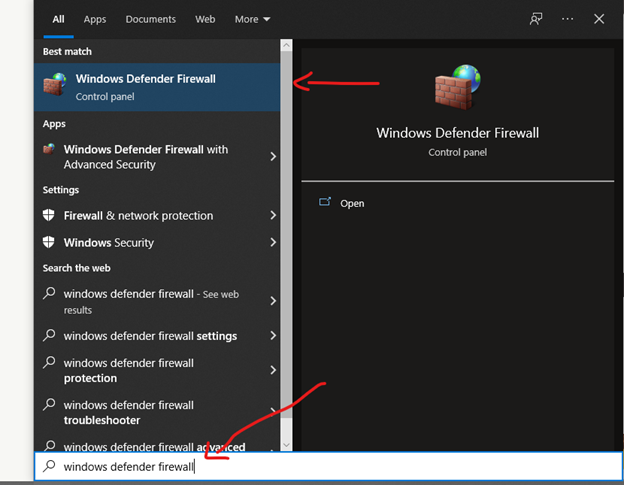This screenshot has height=485, width=624.
Task: Select 'windows defender firewall troubleshooter' suggestion
Action: (x=157, y=412)
